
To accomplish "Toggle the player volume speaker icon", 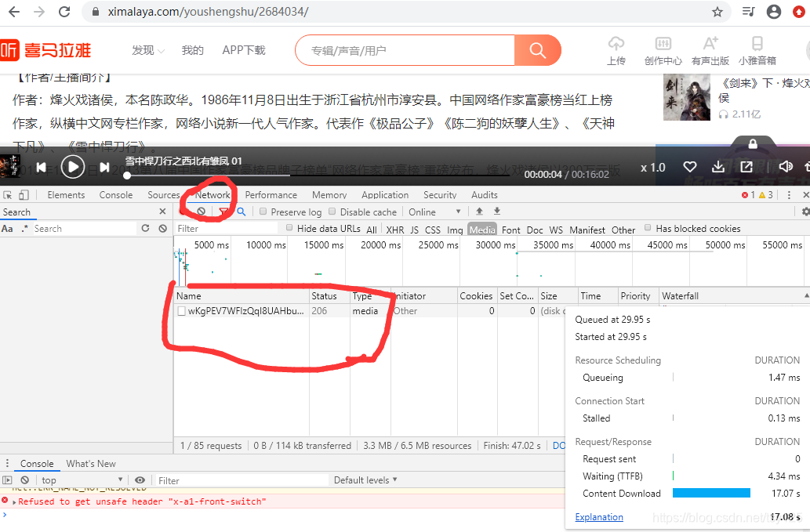I will click(x=785, y=167).
